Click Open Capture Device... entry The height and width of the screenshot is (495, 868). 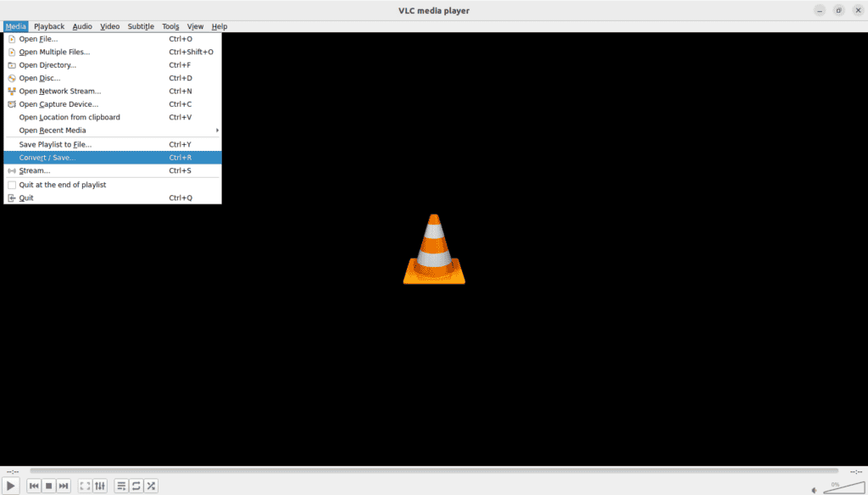point(58,104)
